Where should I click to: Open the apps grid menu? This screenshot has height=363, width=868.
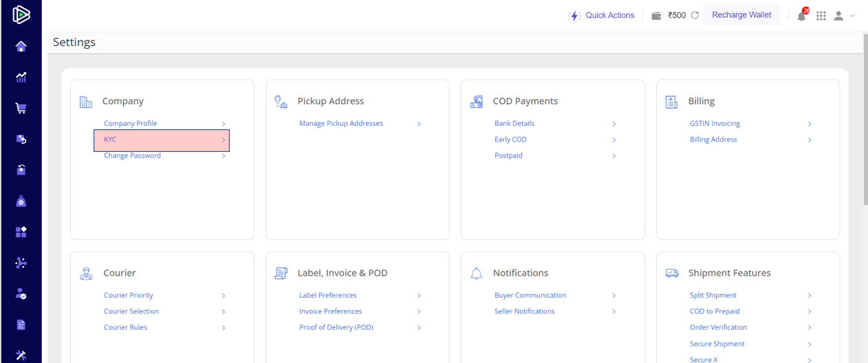tap(821, 15)
